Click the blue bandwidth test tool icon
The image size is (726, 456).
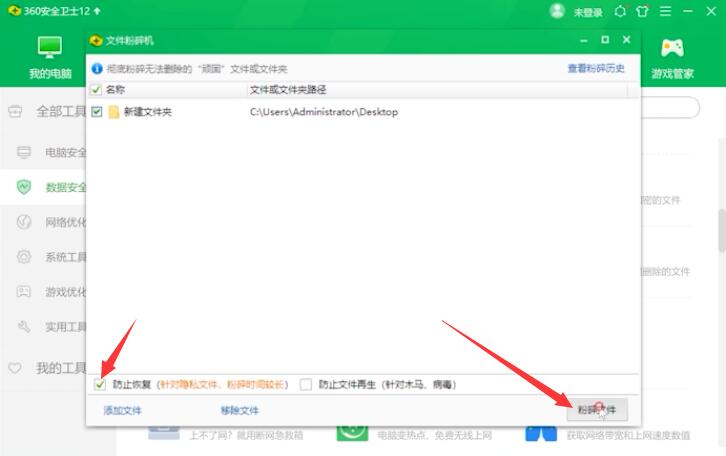pos(541,434)
